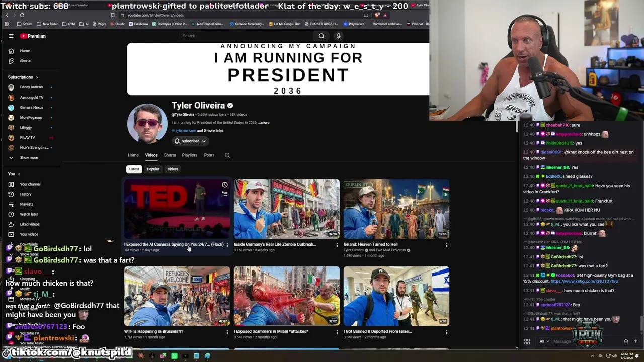Start voice search with the microphone icon
644x362 pixels.
pos(338,36)
